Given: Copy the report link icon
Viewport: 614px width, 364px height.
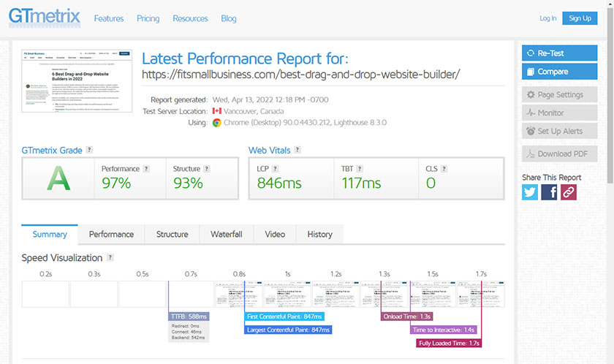Looking at the screenshot, I should coord(568,192).
